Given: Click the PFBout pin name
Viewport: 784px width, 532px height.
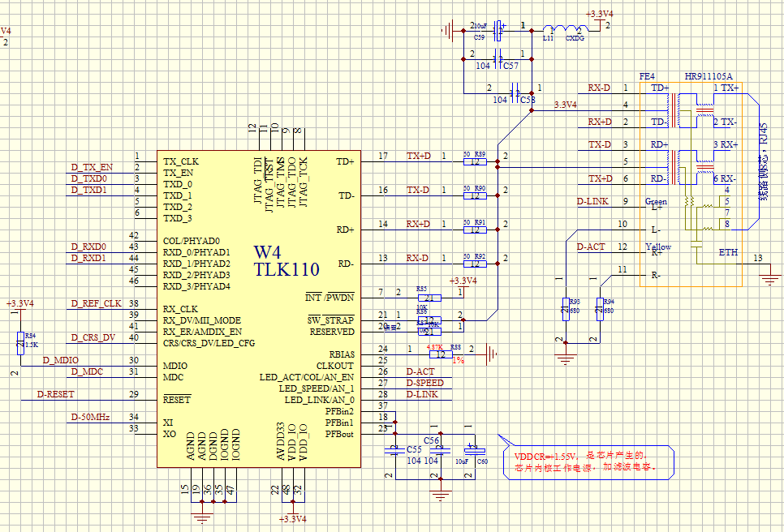Looking at the screenshot, I should pyautogui.click(x=339, y=434).
